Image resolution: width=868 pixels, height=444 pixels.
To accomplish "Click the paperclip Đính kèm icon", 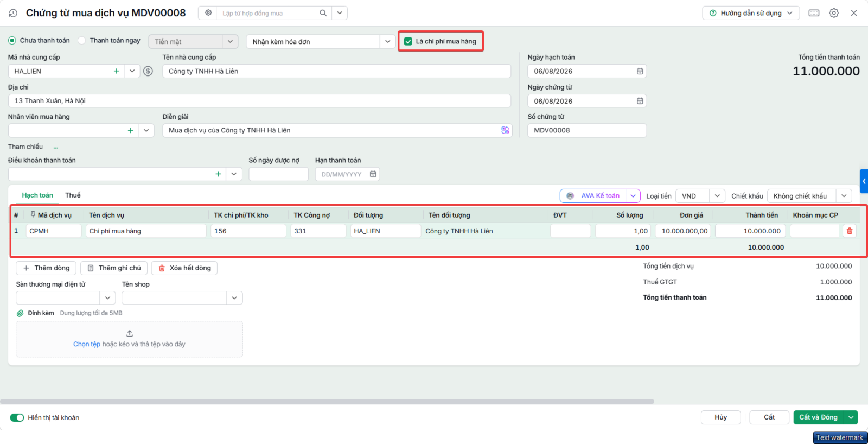I will point(20,313).
